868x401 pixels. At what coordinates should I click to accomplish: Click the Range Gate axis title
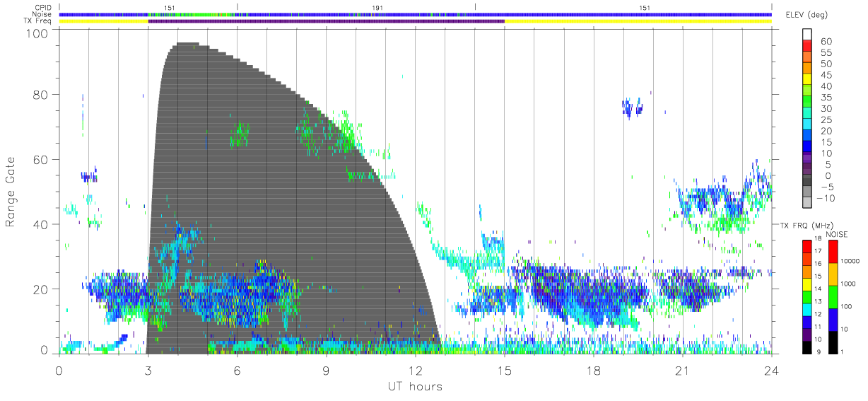click(x=11, y=192)
